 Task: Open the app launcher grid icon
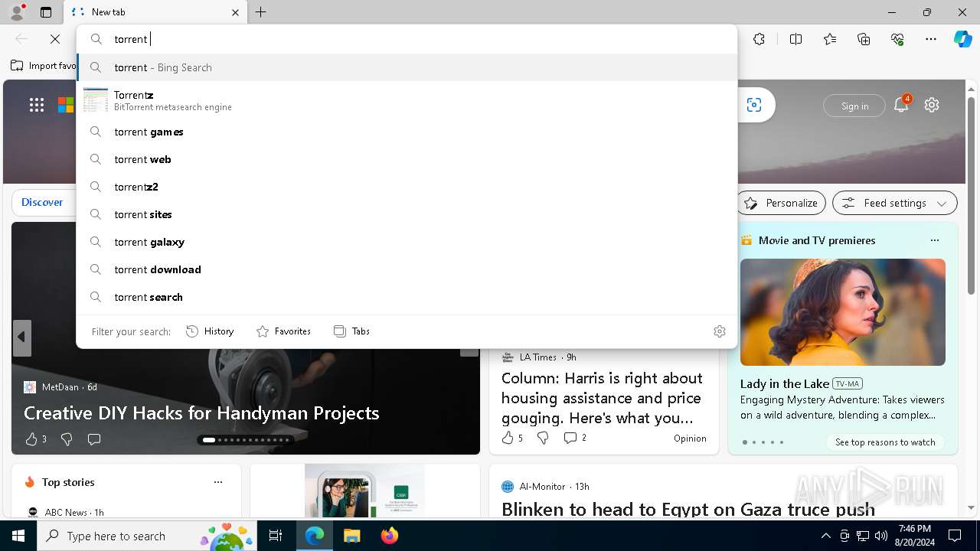coord(37,105)
